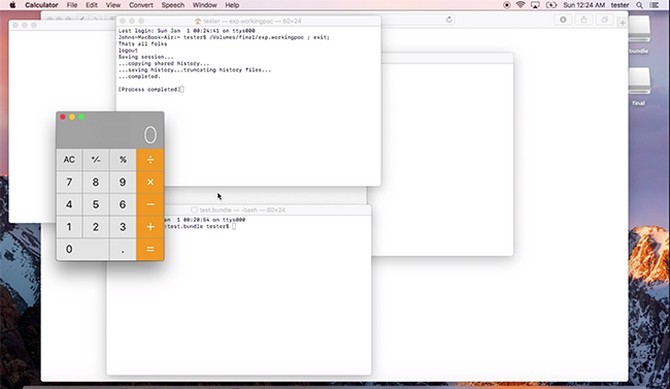Open the tester user menu
The width and height of the screenshot is (670, 389).
tap(620, 5)
